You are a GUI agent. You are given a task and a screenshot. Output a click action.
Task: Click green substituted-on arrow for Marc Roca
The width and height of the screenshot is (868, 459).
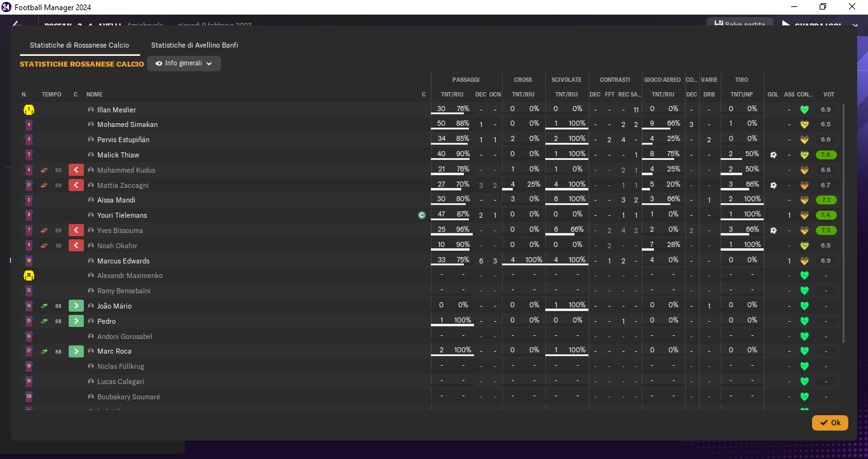pyautogui.click(x=76, y=351)
